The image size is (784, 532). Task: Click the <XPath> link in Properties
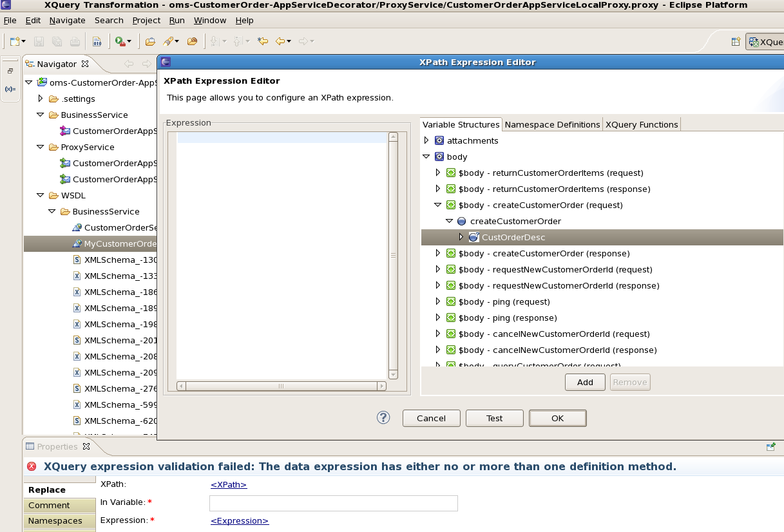click(229, 485)
